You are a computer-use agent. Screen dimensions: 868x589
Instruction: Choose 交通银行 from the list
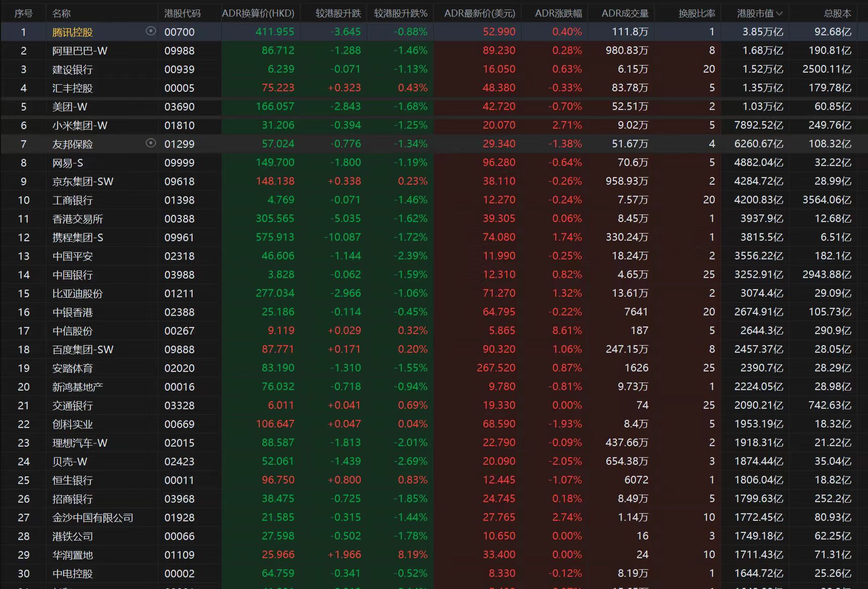pos(73,406)
